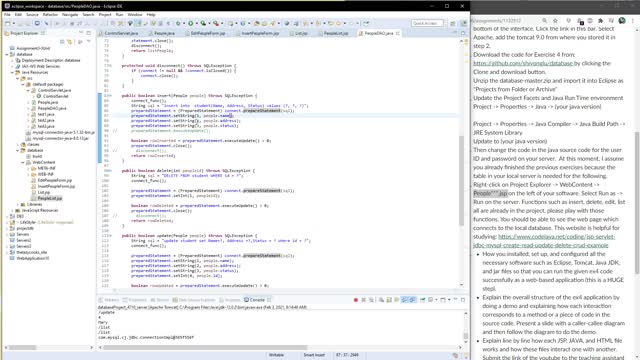Collapse the Java Resources node
Viewport: 640px width, 360px height.
12,72
